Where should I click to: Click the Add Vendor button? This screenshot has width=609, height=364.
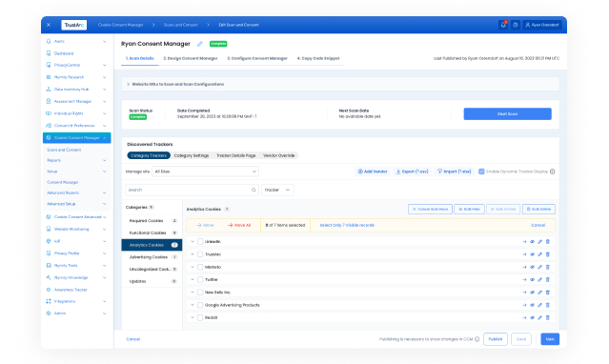click(373, 172)
